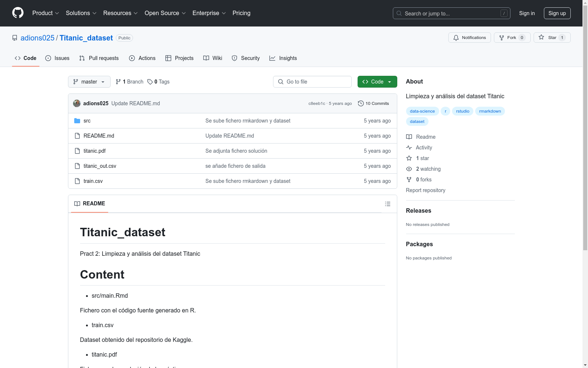Click the src folder icon

point(77,121)
